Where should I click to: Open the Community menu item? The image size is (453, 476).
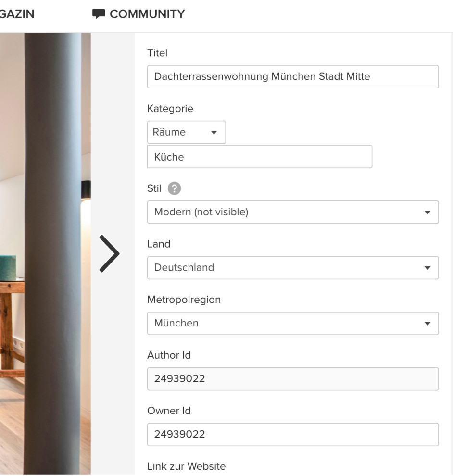coord(147,14)
